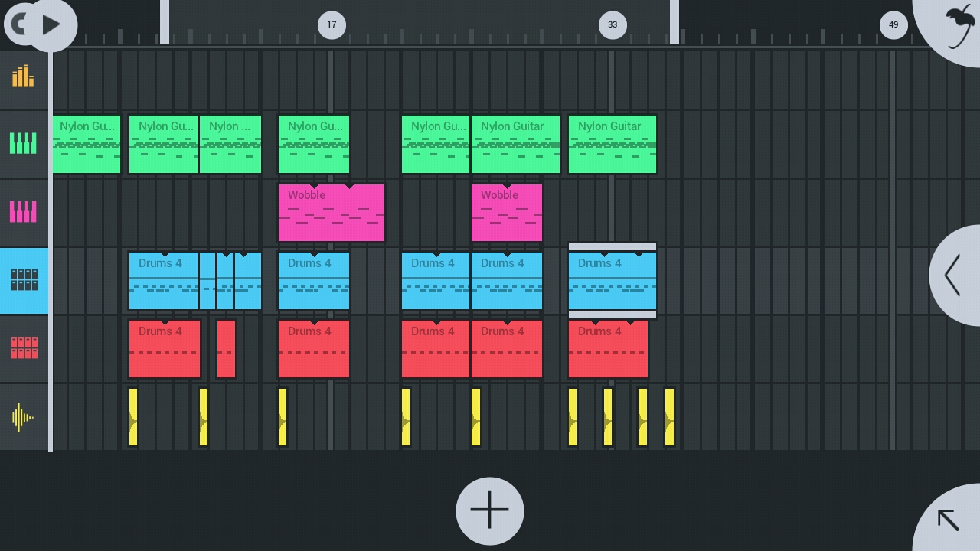Select the red drum pads track icon
980x551 pixels.
pos(24,348)
